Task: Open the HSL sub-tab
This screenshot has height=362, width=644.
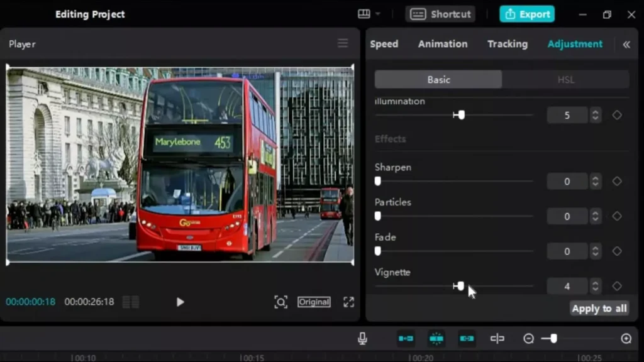Action: pyautogui.click(x=565, y=80)
